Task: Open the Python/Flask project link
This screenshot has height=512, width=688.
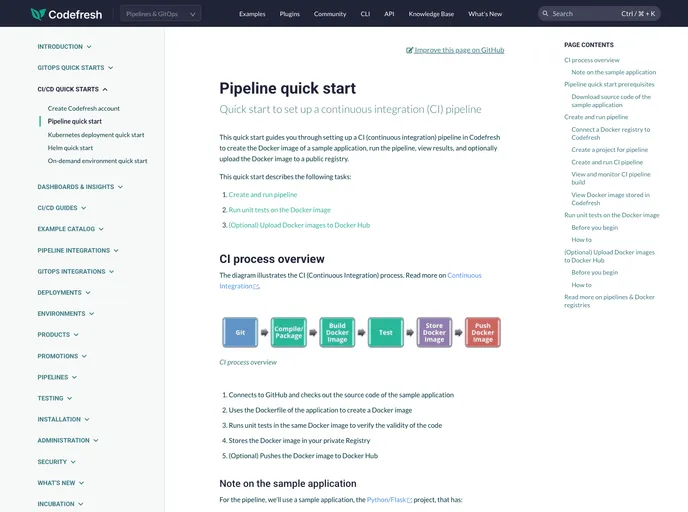Action: (386, 500)
